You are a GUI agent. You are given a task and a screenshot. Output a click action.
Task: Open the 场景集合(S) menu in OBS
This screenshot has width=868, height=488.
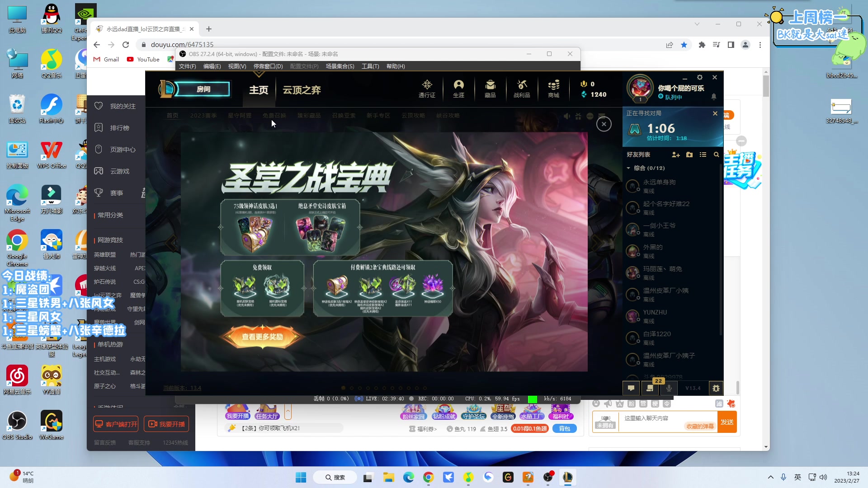pos(340,66)
